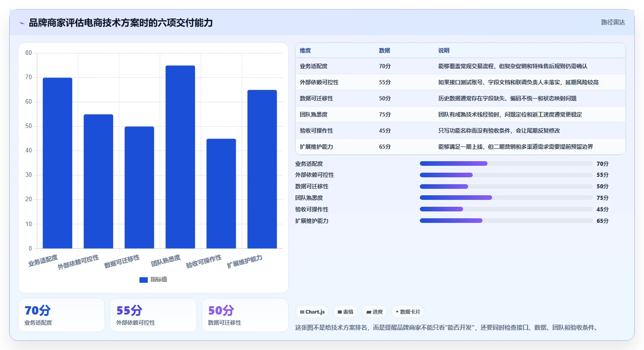Click description starting 如果接口测试账号
This screenshot has width=644, height=350.
(518, 82)
